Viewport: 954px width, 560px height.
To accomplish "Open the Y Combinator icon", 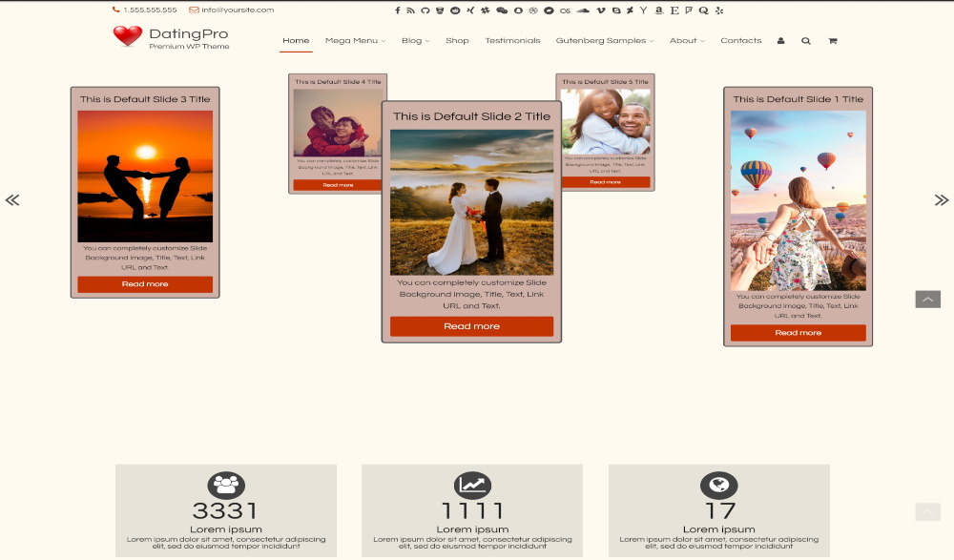I will click(643, 10).
